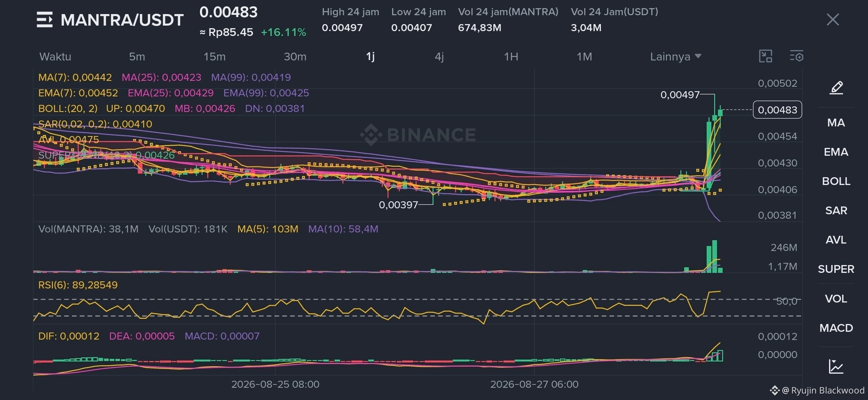Click the High 24 jam value 0.00497
Screen dimensions: 868x400
tap(342, 28)
